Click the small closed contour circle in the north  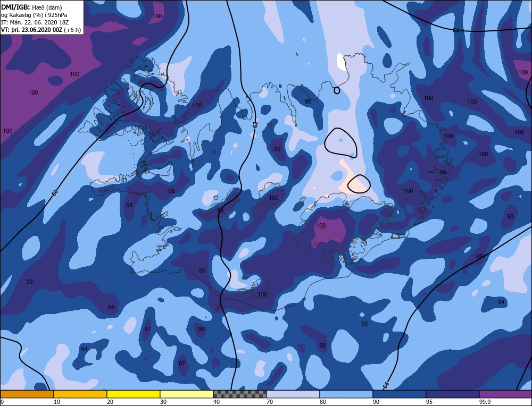(x=337, y=90)
